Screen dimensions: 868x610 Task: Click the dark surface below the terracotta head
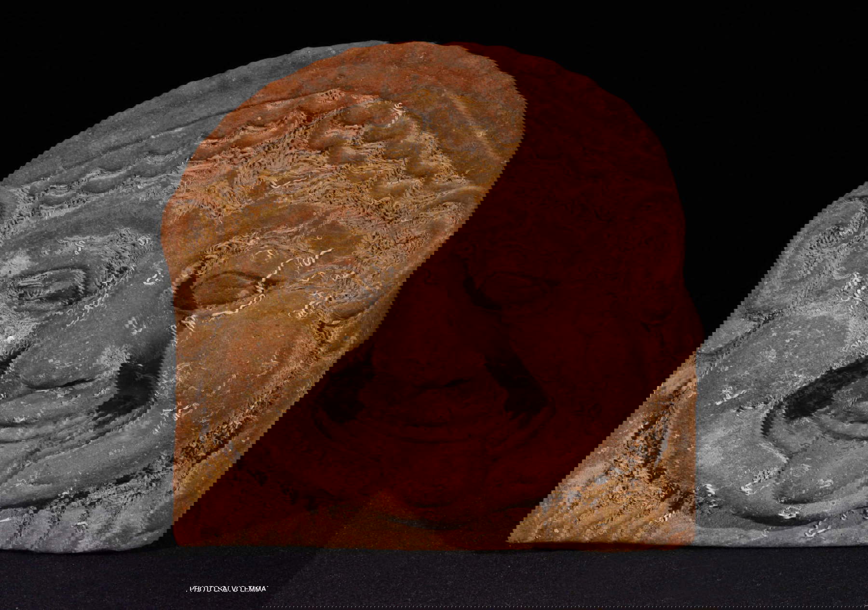coord(434,579)
